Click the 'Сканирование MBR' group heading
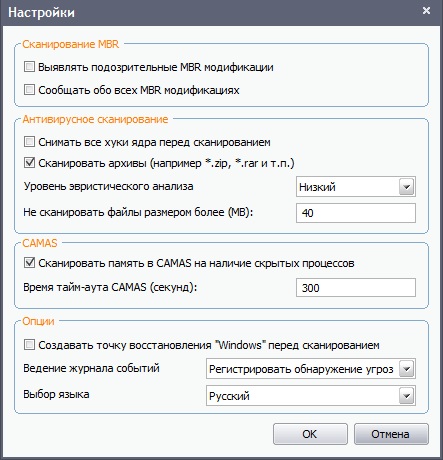The height and width of the screenshot is (460, 443). point(71,44)
